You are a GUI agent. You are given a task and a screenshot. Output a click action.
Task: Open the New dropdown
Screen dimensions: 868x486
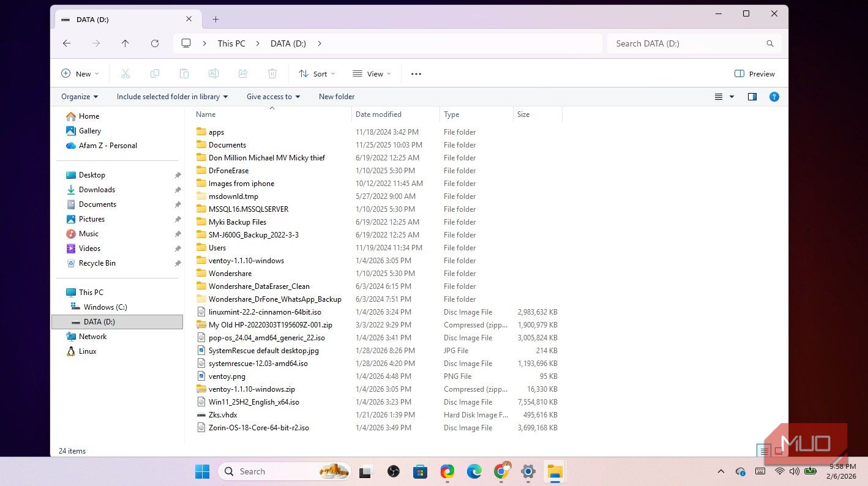point(80,73)
